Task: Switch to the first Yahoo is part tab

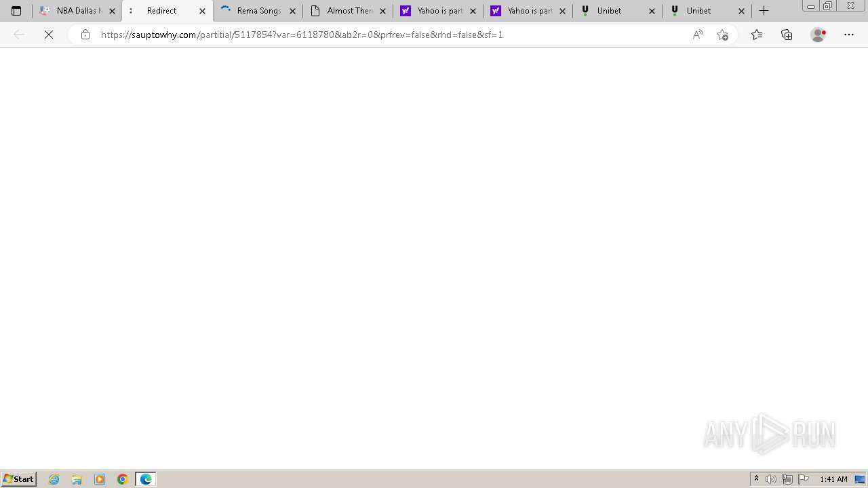Action: [x=438, y=11]
